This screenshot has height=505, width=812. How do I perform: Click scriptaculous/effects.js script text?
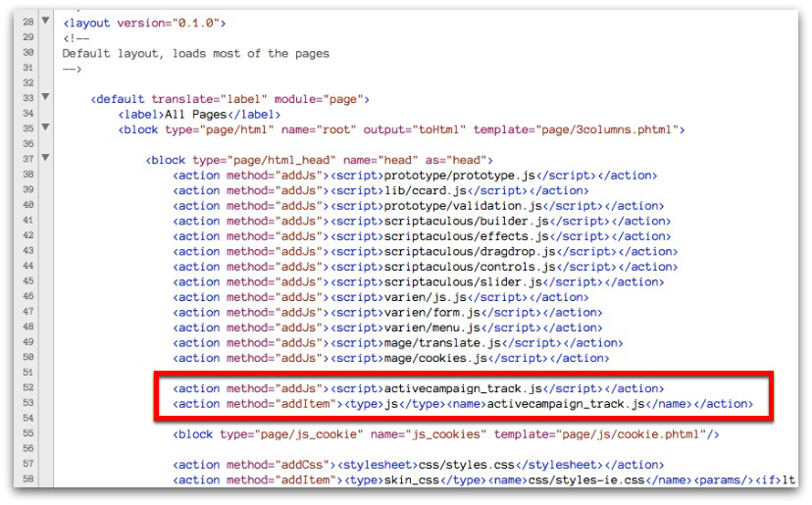point(466,236)
